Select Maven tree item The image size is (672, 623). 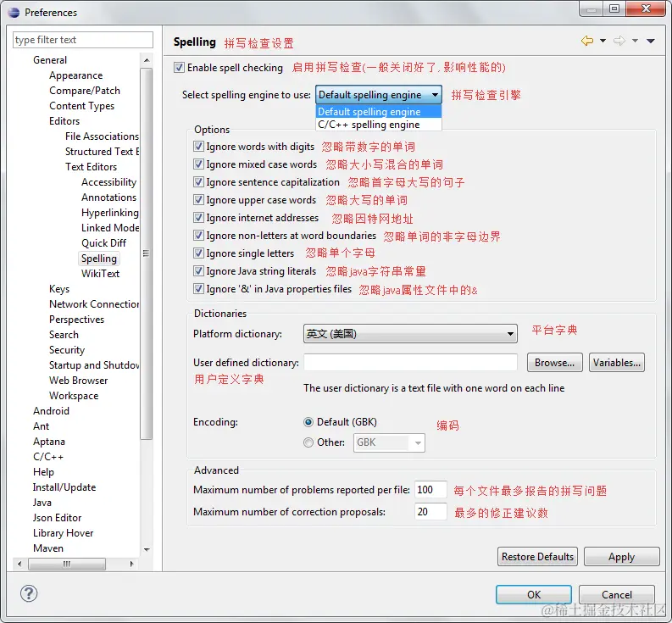coord(48,548)
